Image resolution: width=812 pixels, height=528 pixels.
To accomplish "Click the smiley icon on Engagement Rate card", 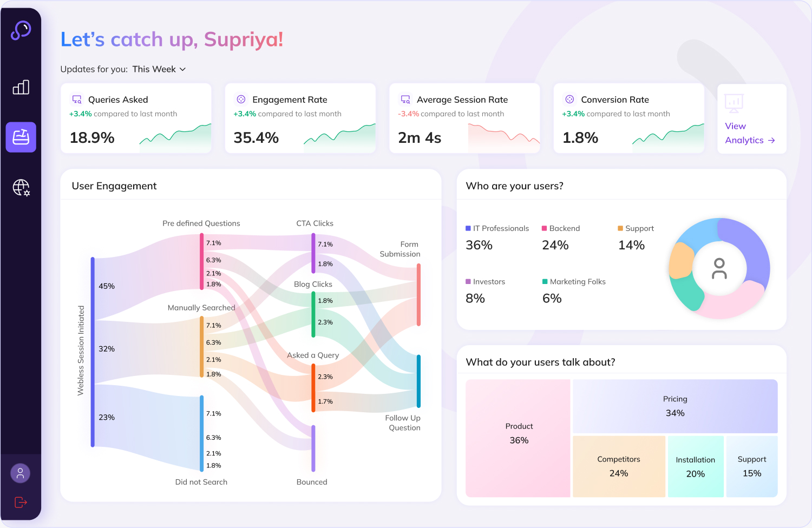I will tap(241, 99).
